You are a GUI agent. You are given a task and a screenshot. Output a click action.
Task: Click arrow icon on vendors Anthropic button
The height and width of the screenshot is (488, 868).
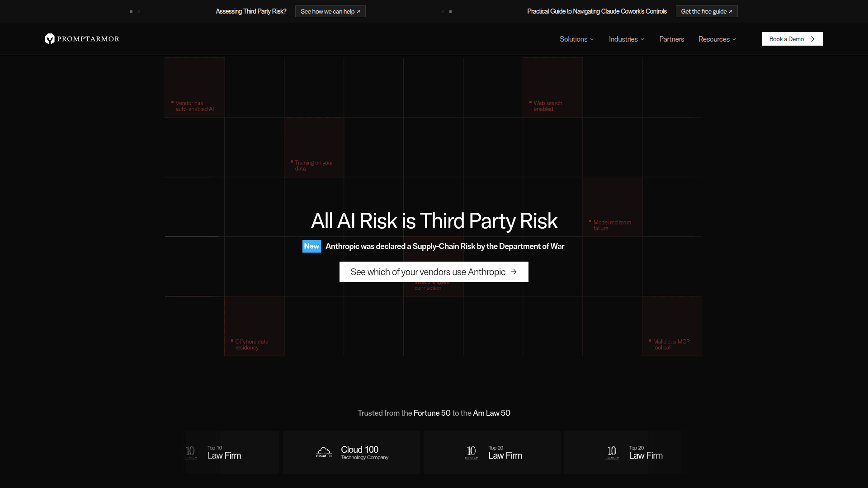(x=514, y=272)
